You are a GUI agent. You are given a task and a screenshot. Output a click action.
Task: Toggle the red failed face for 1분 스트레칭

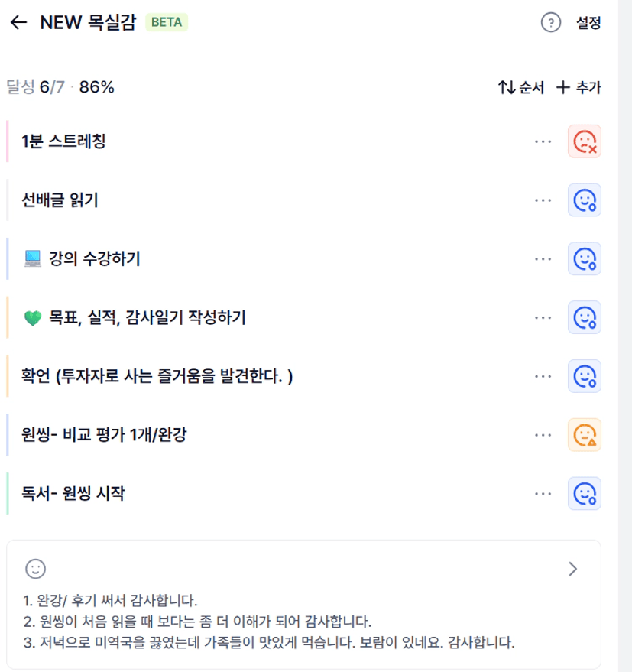click(585, 141)
